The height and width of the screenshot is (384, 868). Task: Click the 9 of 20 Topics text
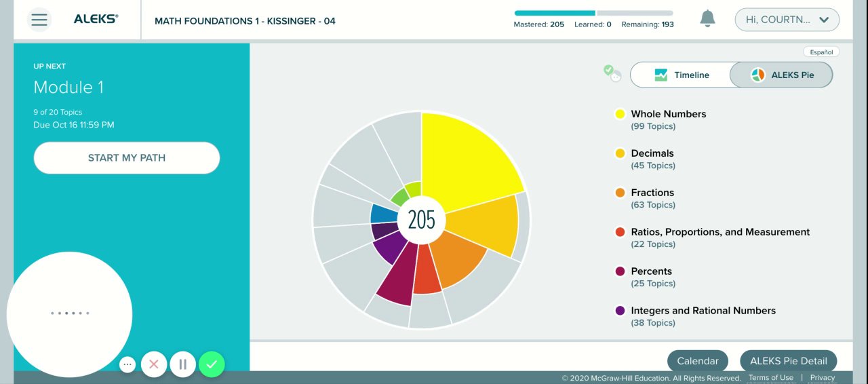(x=58, y=112)
